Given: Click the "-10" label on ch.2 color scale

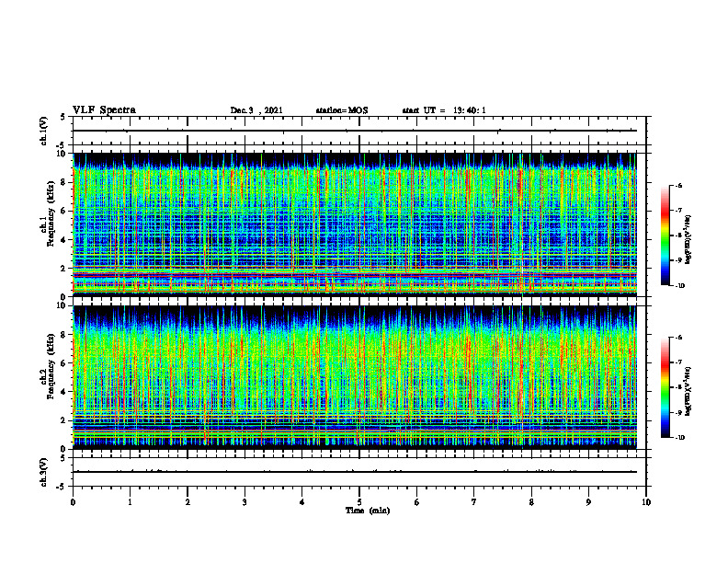Looking at the screenshot, I should (680, 438).
